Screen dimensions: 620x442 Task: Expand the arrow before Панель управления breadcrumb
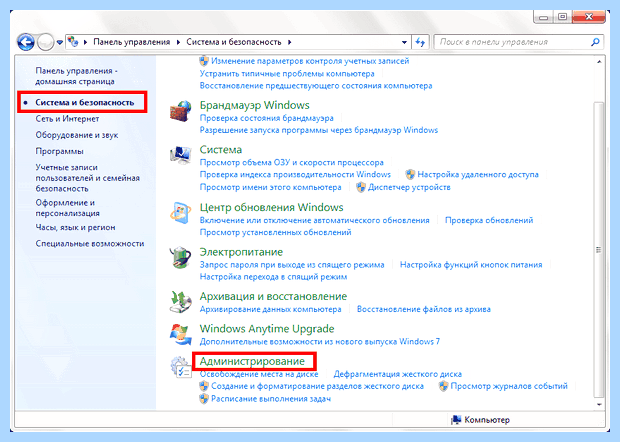pos(85,42)
